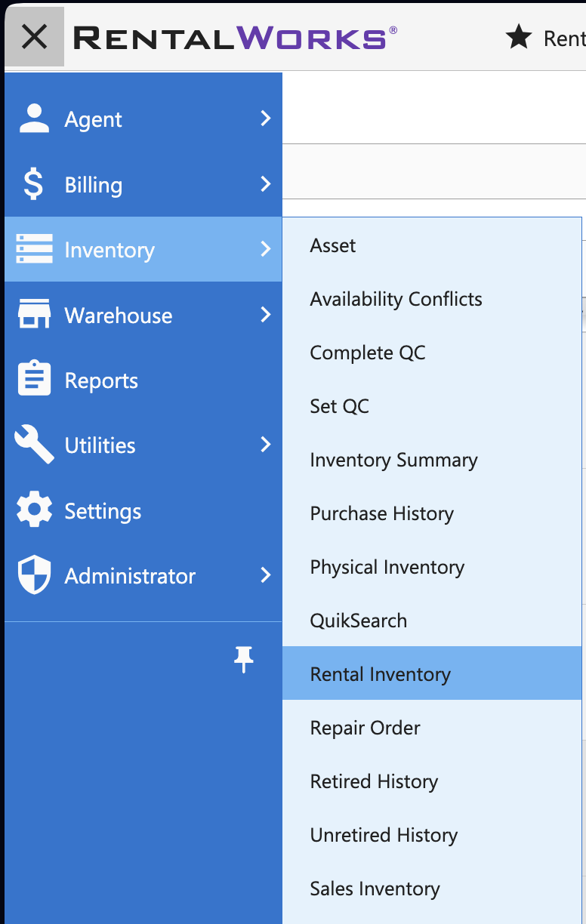Viewport: 586px width, 924px height.
Task: Click the Administrator shield icon
Action: pyautogui.click(x=34, y=575)
